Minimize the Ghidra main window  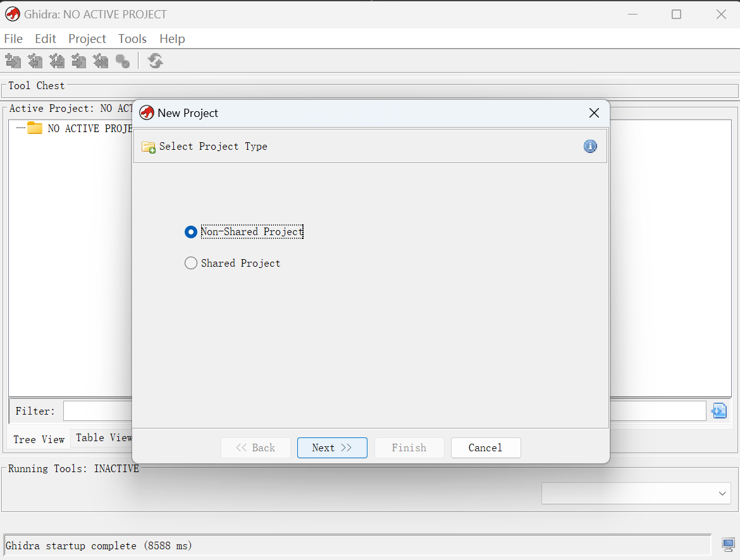pyautogui.click(x=633, y=14)
